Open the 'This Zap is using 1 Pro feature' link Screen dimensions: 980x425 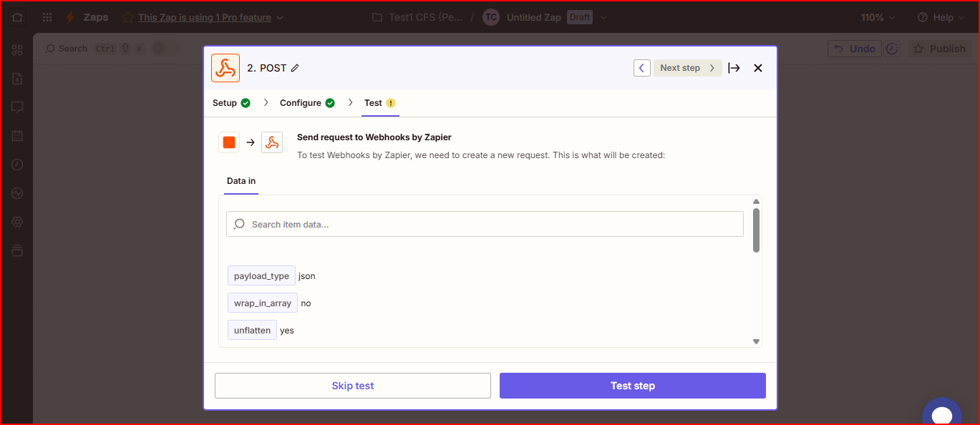coord(205,17)
